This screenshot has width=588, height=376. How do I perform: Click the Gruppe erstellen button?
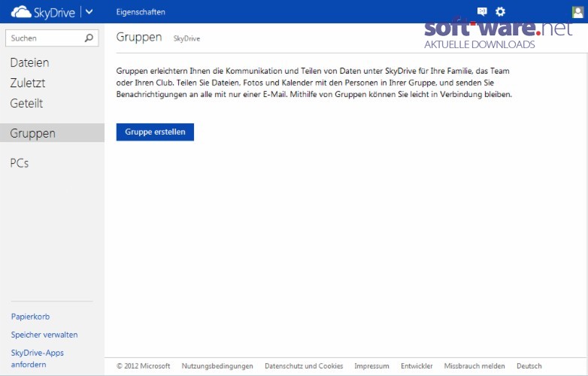coord(155,132)
